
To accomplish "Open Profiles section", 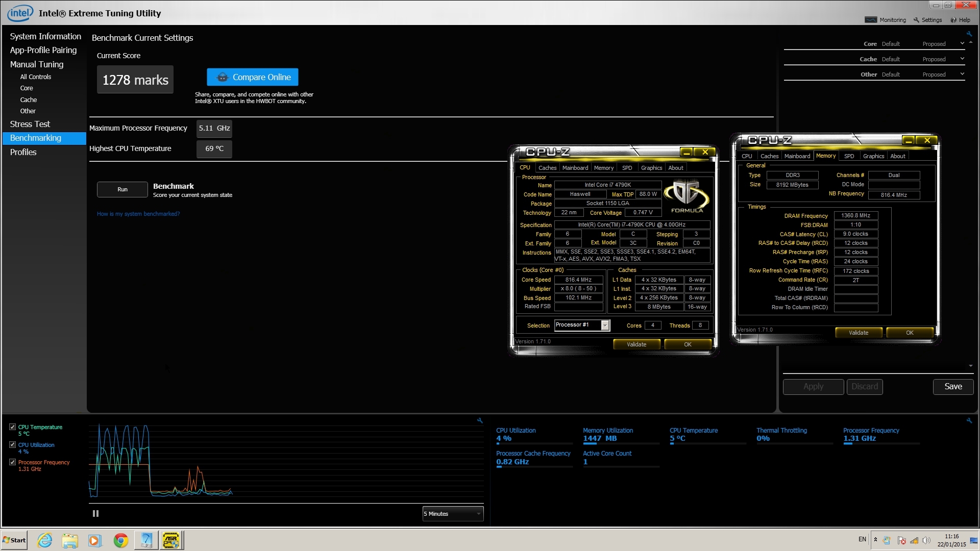I will click(x=23, y=152).
